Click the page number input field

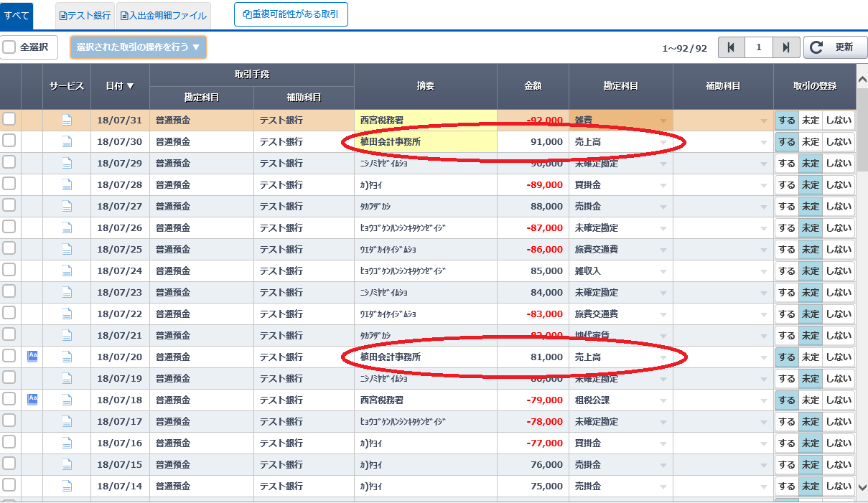[x=758, y=47]
